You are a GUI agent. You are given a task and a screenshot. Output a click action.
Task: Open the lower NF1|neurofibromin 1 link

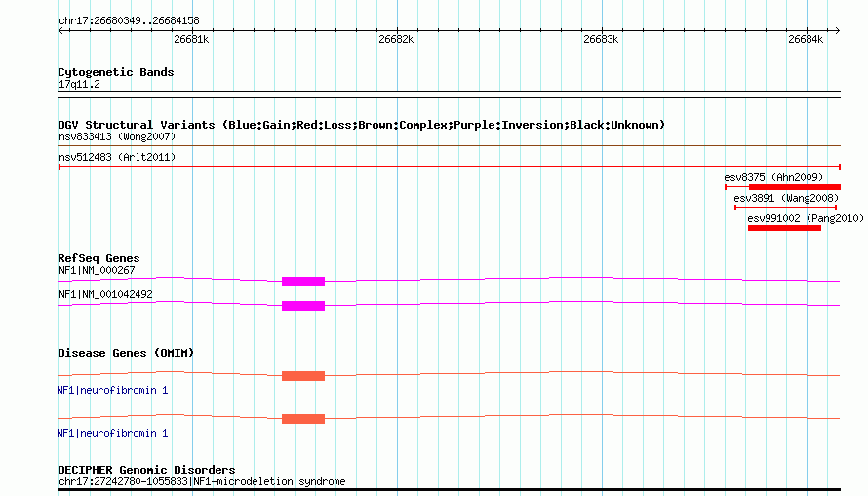[x=112, y=433]
